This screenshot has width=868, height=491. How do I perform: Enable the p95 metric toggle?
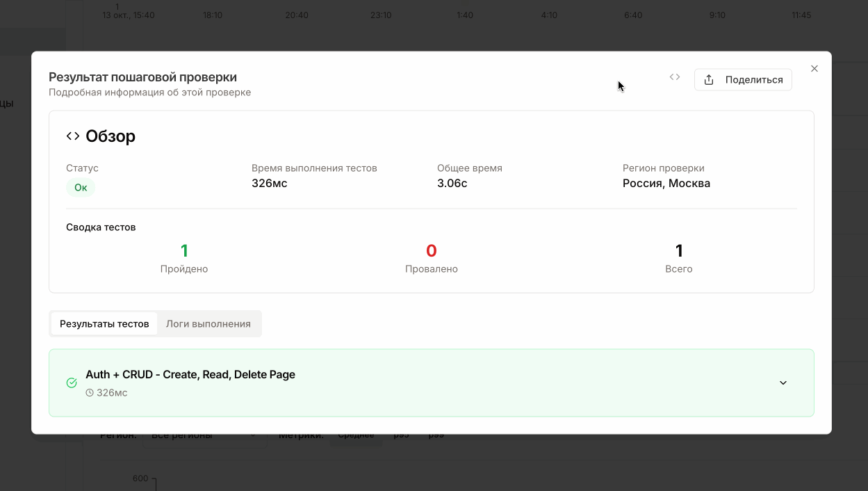click(400, 434)
